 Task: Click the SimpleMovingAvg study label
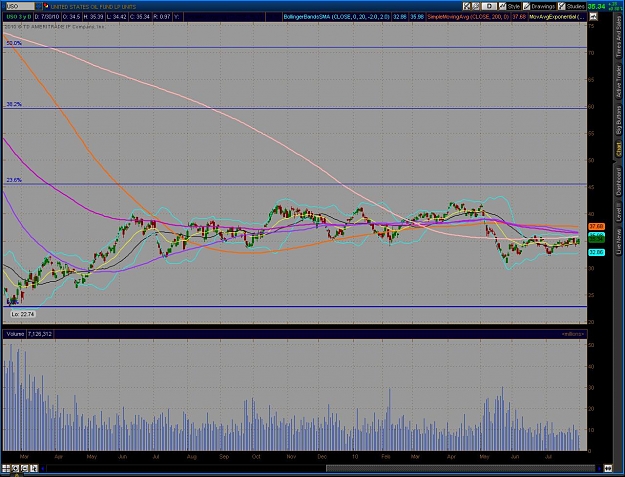click(468, 17)
